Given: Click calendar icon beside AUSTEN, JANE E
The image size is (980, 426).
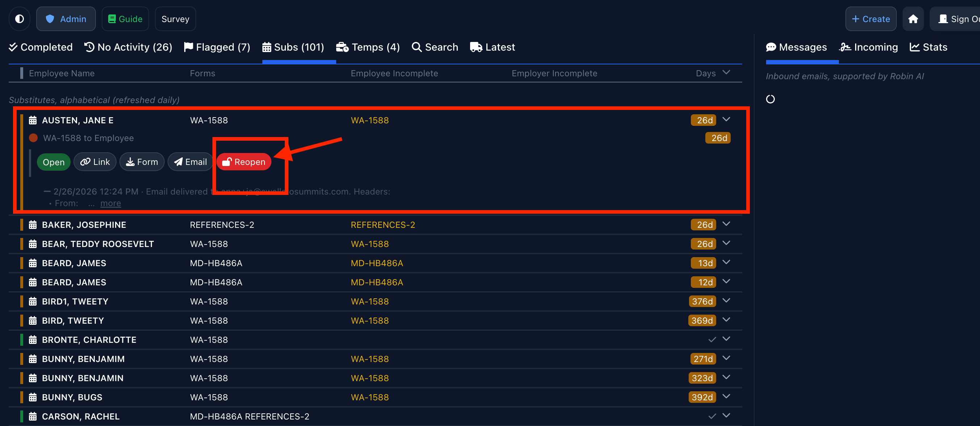Looking at the screenshot, I should [x=33, y=120].
